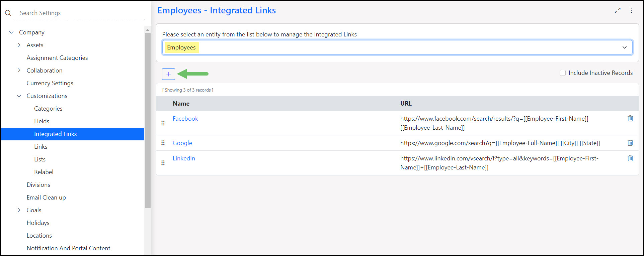Open Email Clean up settings
This screenshot has height=256, width=644.
46,198
